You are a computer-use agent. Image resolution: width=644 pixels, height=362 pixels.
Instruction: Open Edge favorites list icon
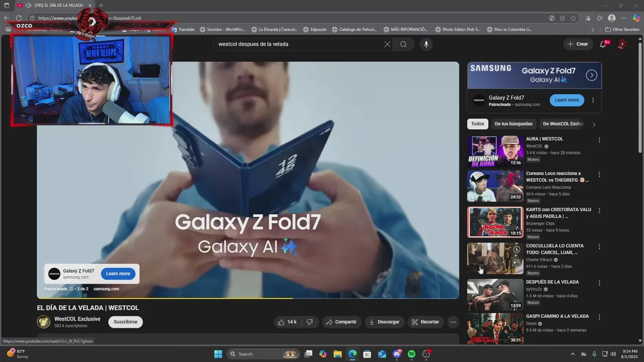599,18
